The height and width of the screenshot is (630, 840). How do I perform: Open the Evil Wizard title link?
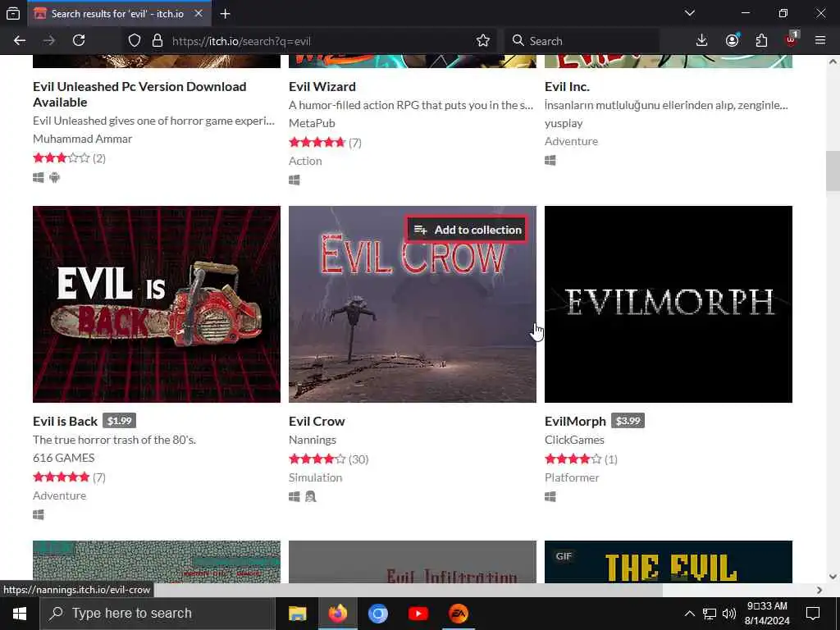[322, 87]
